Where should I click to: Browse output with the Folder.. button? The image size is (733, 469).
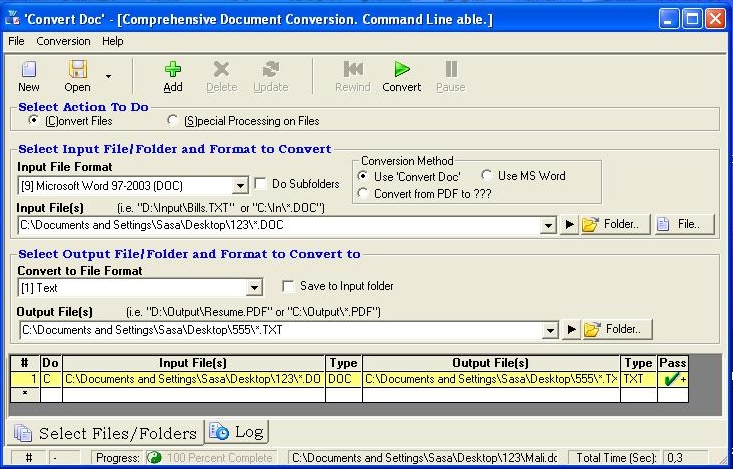pyautogui.click(x=617, y=329)
